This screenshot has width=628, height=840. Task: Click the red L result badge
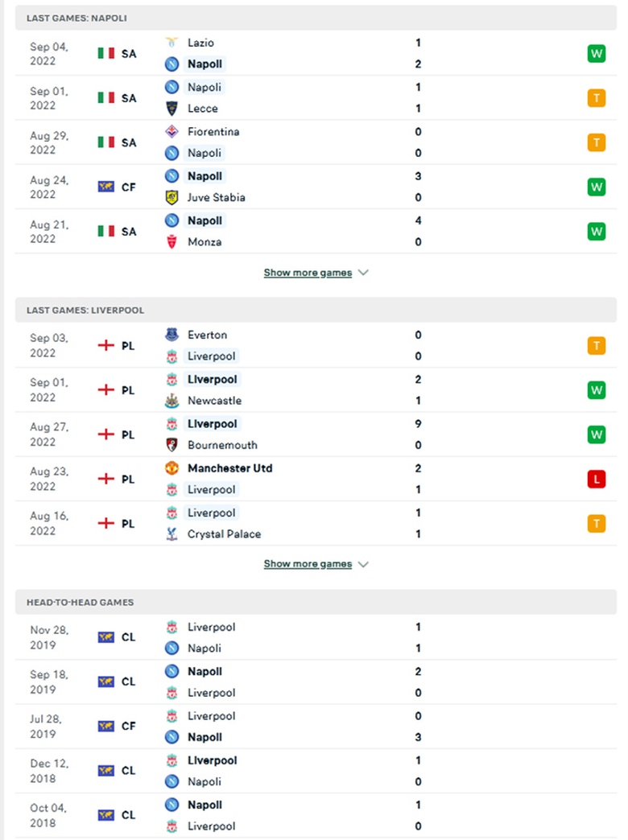pyautogui.click(x=596, y=480)
